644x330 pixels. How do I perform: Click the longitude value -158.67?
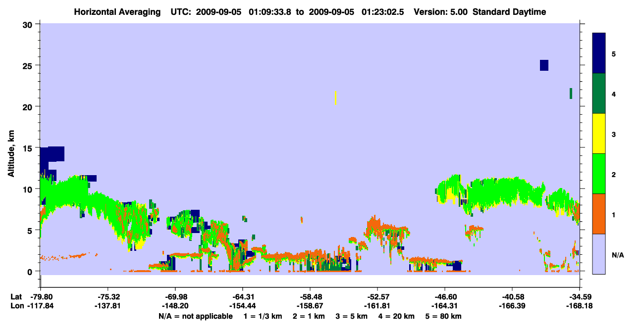tap(310, 306)
